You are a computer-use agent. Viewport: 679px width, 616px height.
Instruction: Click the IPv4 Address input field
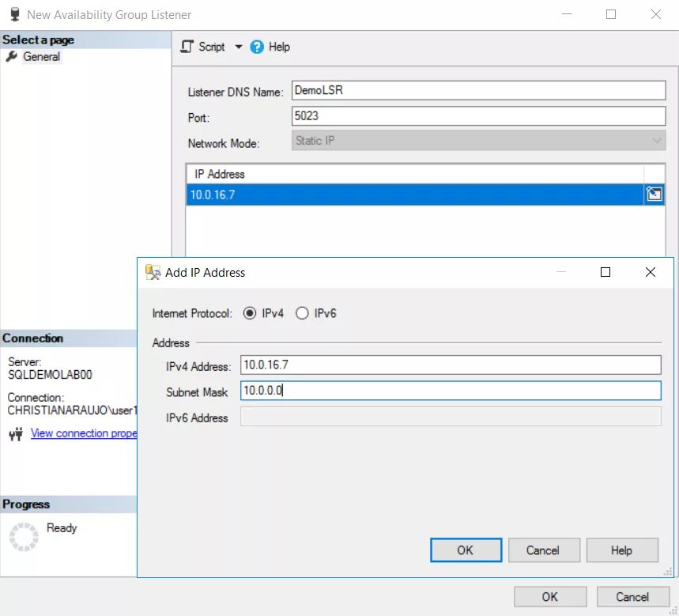451,365
